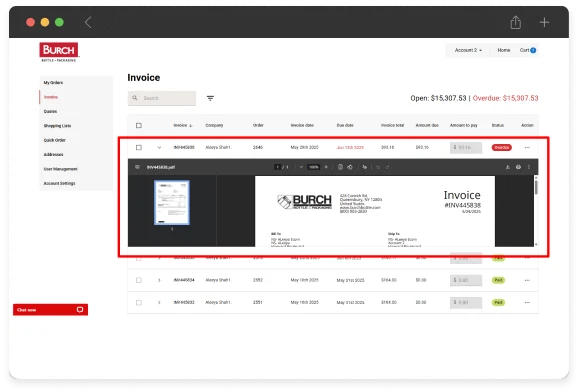Open the PDF viewer more-options menu
The image size is (580, 392).
tap(529, 167)
